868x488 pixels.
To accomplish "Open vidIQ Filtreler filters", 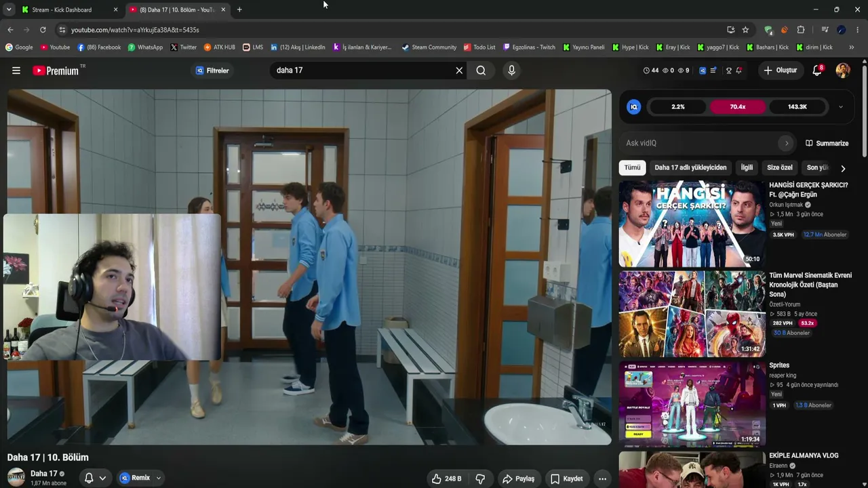I will click(212, 70).
